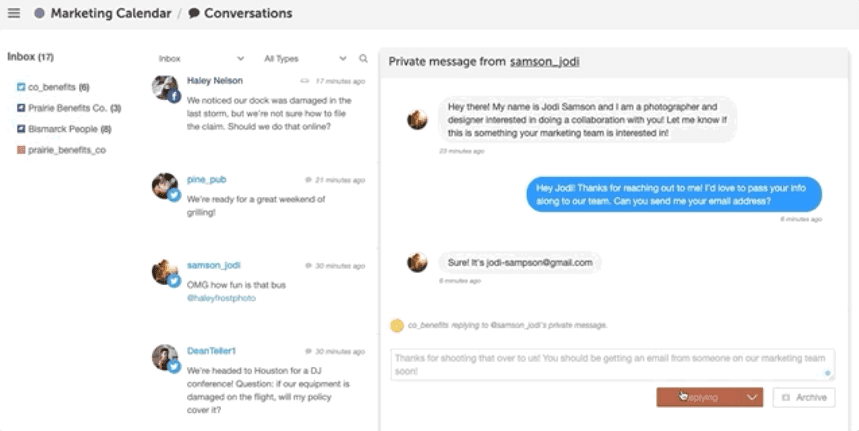Click the Marketing Calendar circle icon

pyautogui.click(x=39, y=13)
